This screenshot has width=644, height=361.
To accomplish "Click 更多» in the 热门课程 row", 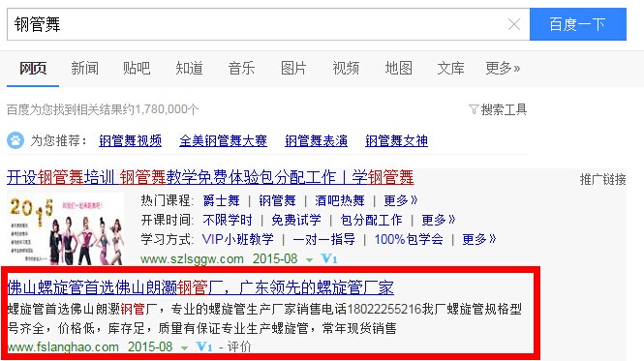I will pos(401,201).
